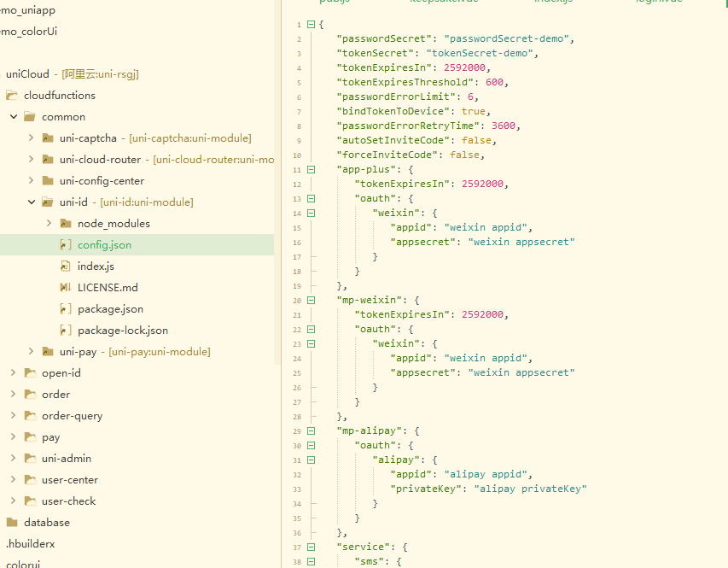Collapse the common folder chevron

tap(13, 117)
